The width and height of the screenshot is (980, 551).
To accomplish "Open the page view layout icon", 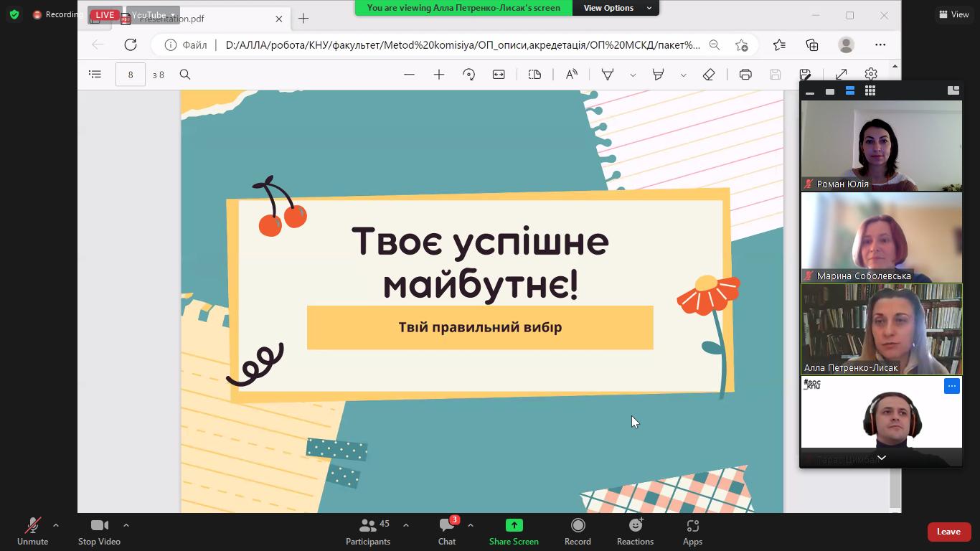I will 534,75.
